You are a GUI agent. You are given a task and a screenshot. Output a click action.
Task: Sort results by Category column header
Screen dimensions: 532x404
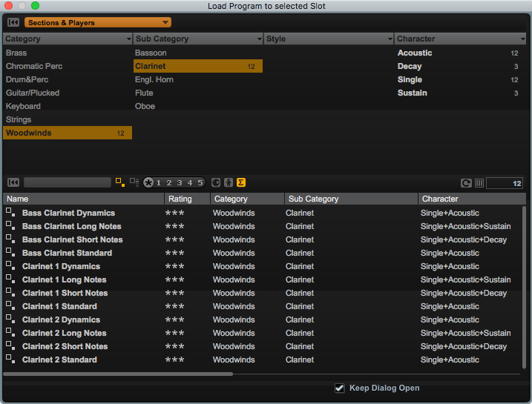click(247, 199)
